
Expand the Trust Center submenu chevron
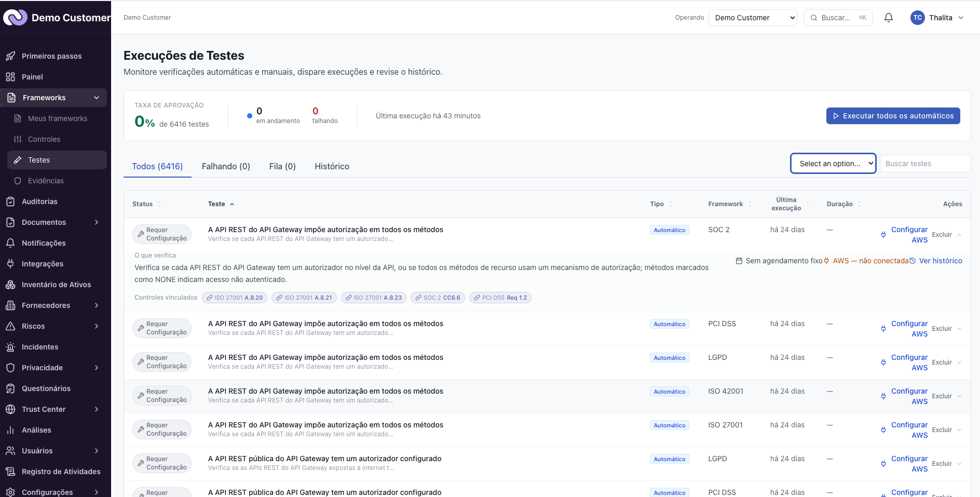coord(97,409)
